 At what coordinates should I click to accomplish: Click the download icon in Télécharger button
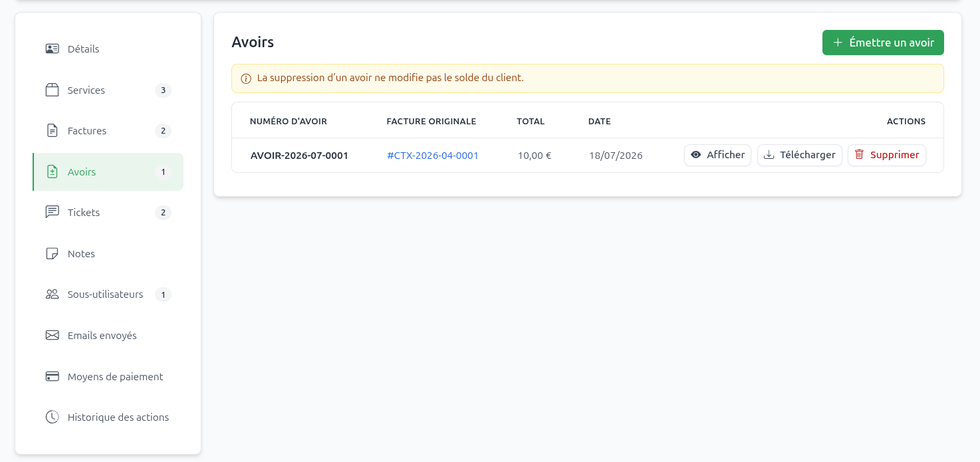[769, 155]
